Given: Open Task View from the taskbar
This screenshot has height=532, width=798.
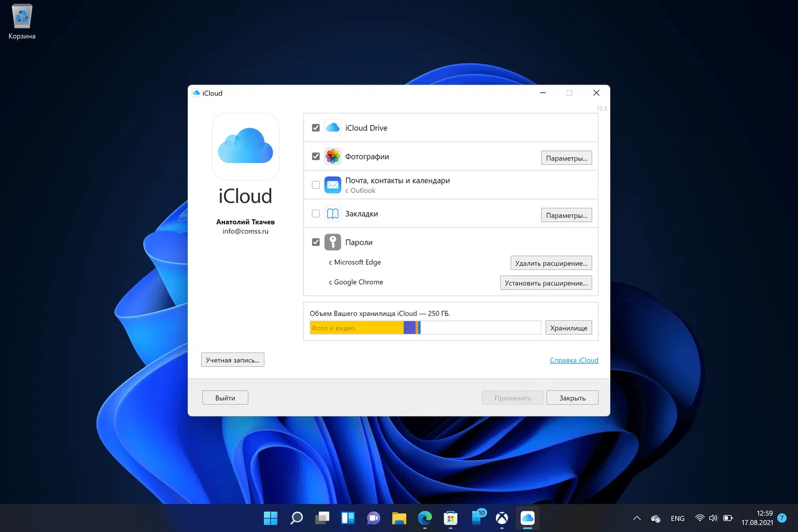Looking at the screenshot, I should point(322,518).
